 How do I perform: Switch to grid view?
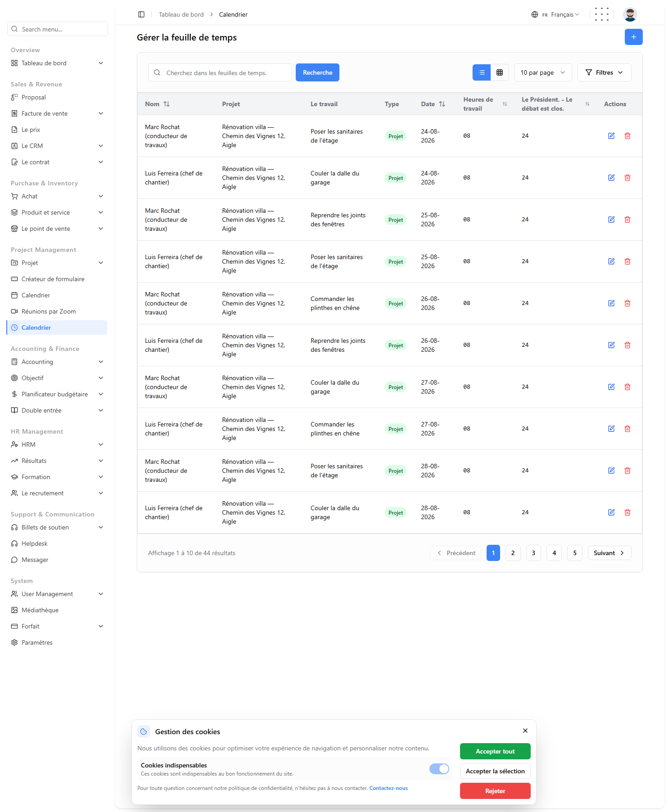pyautogui.click(x=499, y=72)
